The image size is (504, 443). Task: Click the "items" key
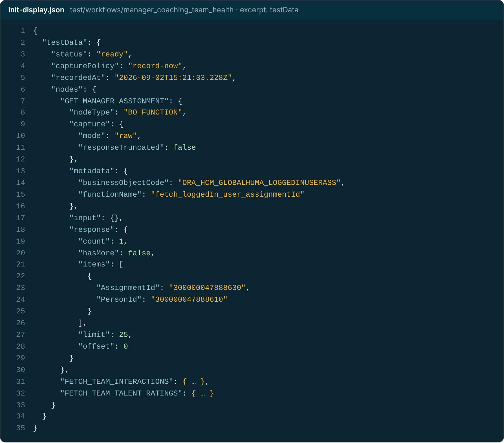pos(94,264)
